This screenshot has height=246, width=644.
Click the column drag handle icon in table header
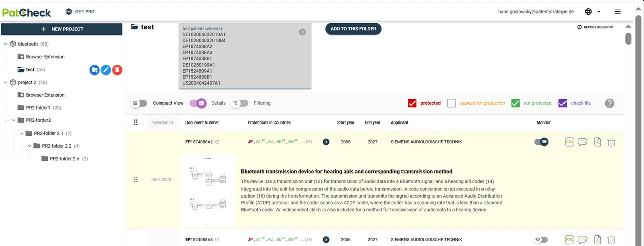[x=135, y=122]
